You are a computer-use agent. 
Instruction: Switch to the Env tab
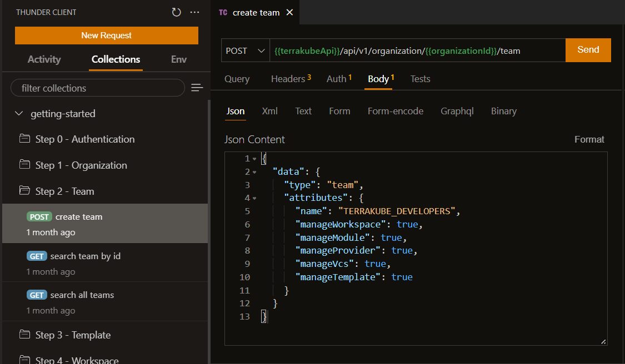point(178,59)
